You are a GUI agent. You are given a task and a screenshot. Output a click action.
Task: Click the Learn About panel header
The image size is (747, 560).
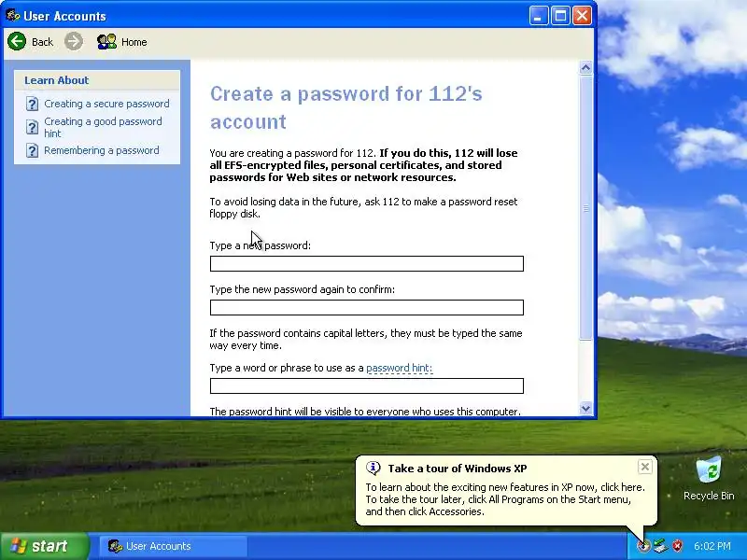(x=97, y=80)
